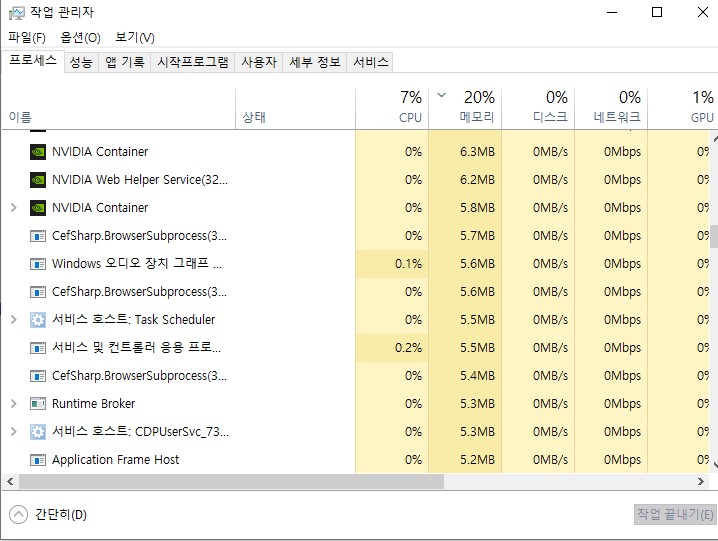Sort by the 이름 column header
Screen dimensions: 718x541
coord(119,109)
